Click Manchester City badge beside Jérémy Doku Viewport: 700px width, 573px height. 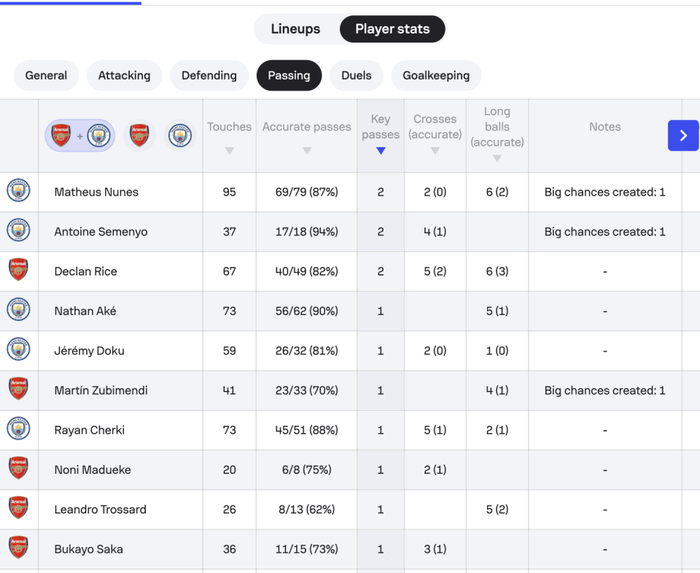coord(18,350)
